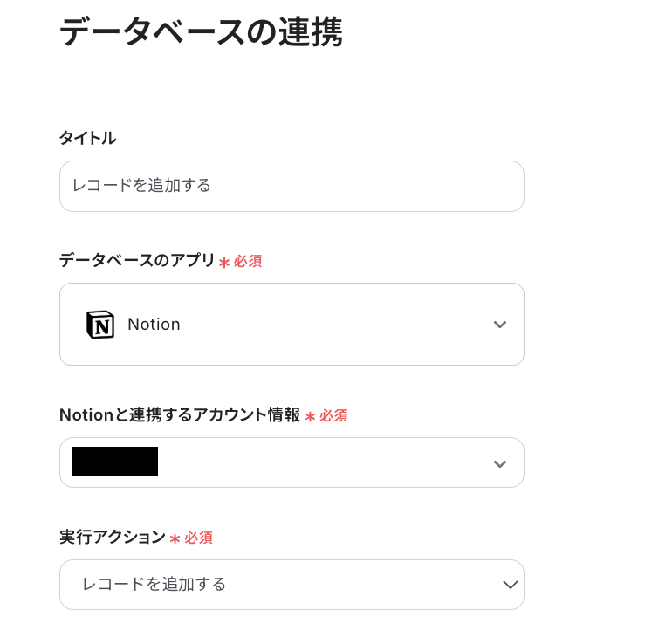Click the レコードを追加する action selection
The height and width of the screenshot is (644, 672).
pos(154,585)
